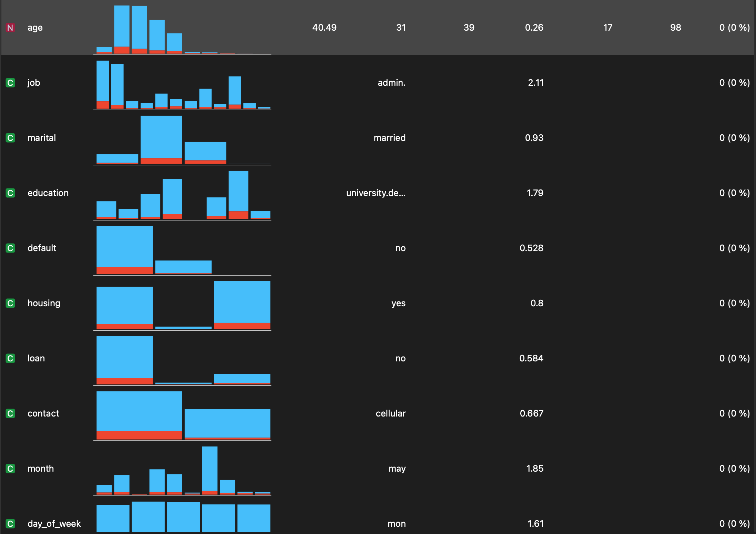
Task: Click the age mean value 40.49
Action: click(x=324, y=28)
